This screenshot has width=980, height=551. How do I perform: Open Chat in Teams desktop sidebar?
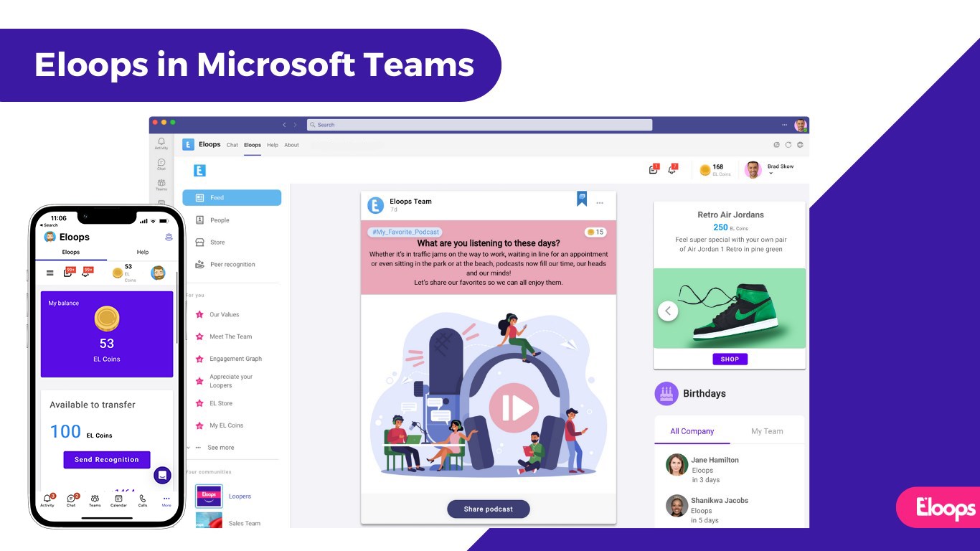tap(161, 164)
